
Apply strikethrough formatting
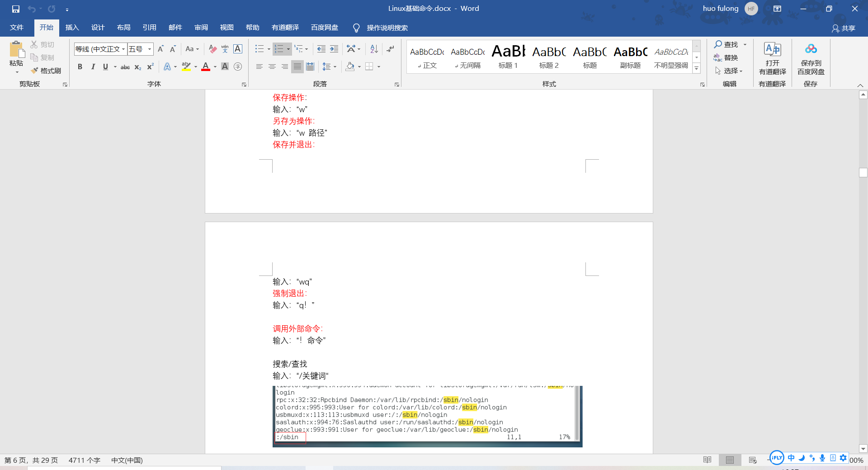(125, 66)
